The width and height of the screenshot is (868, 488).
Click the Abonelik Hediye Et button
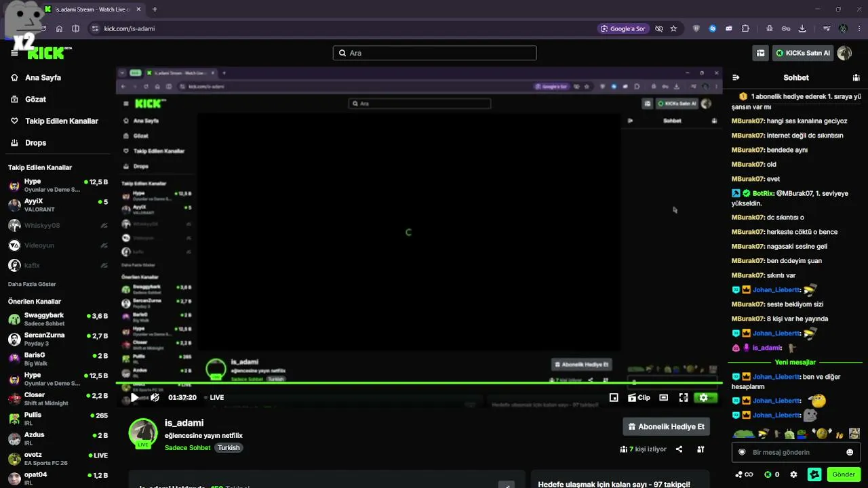point(666,426)
